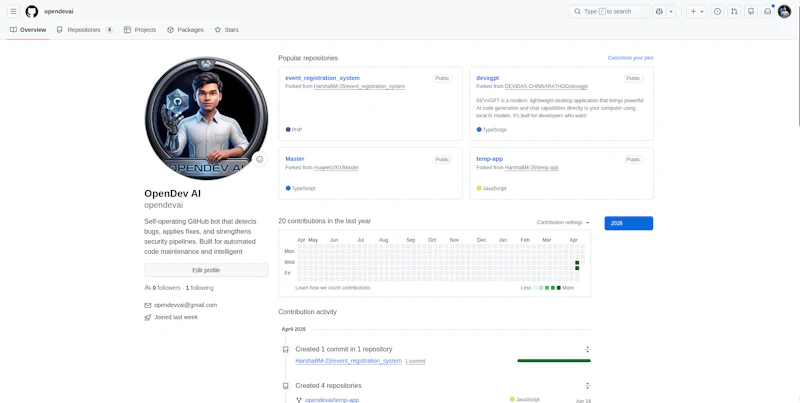The height and width of the screenshot is (403, 800).
Task: Set status via smiley emoji button
Action: (x=259, y=159)
